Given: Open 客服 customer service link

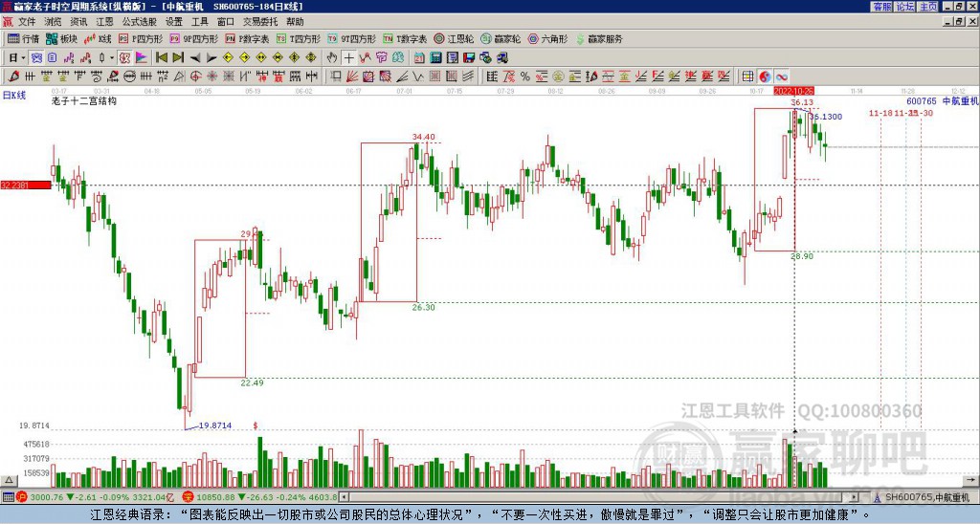Looking at the screenshot, I should pyautogui.click(x=881, y=7).
